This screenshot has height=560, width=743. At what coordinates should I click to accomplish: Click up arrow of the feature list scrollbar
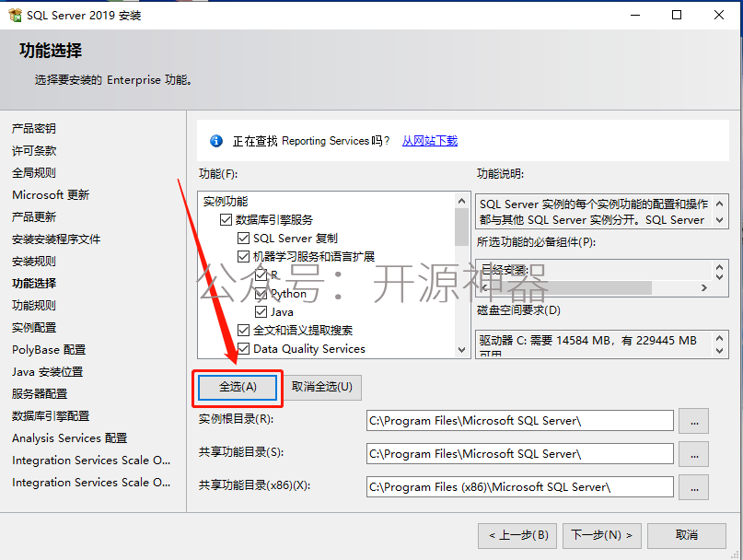pos(461,201)
